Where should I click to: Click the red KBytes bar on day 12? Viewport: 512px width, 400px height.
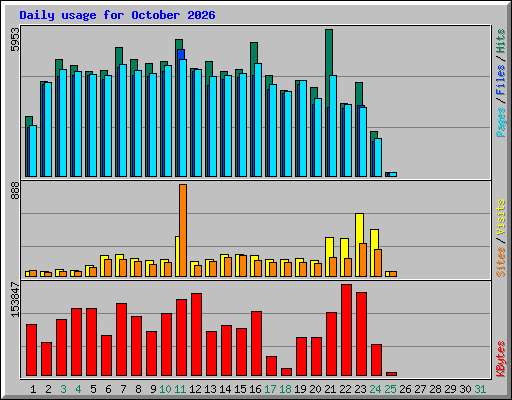(x=196, y=335)
